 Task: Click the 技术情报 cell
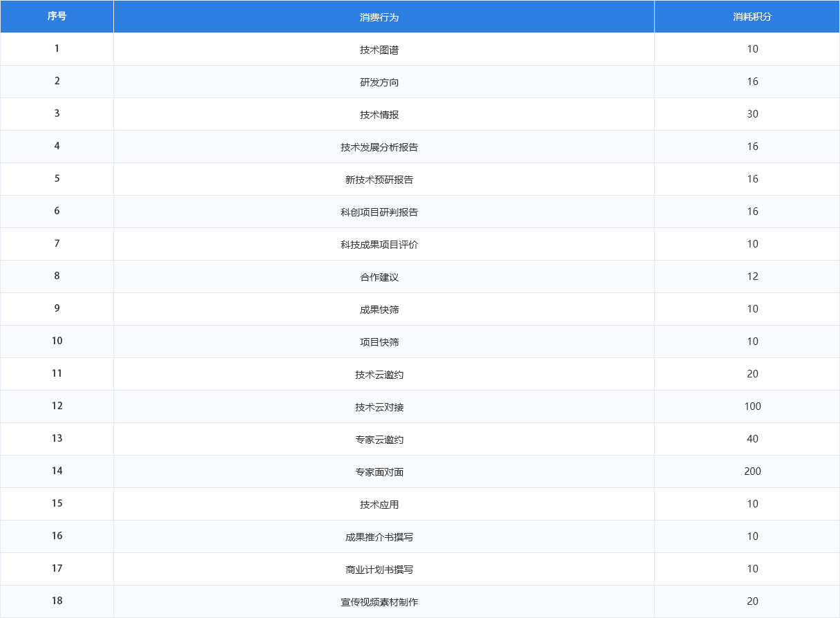click(x=379, y=115)
